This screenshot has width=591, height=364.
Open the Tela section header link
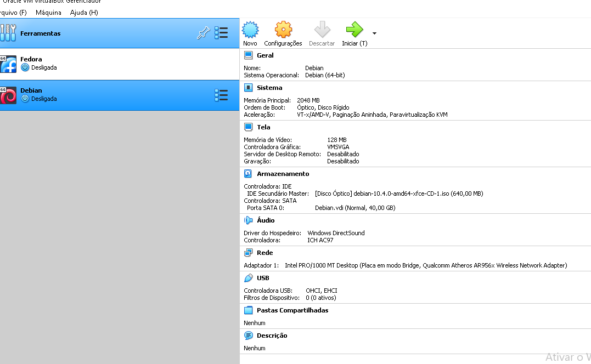263,127
